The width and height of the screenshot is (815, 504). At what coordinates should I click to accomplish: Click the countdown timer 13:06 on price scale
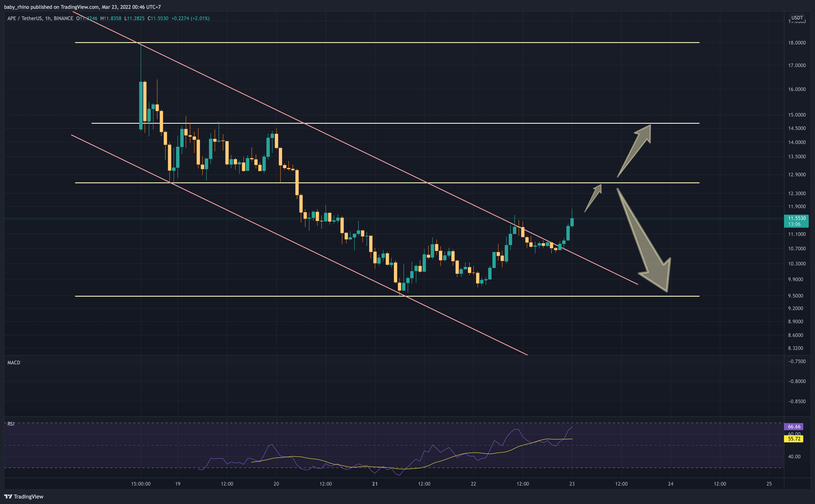794,224
